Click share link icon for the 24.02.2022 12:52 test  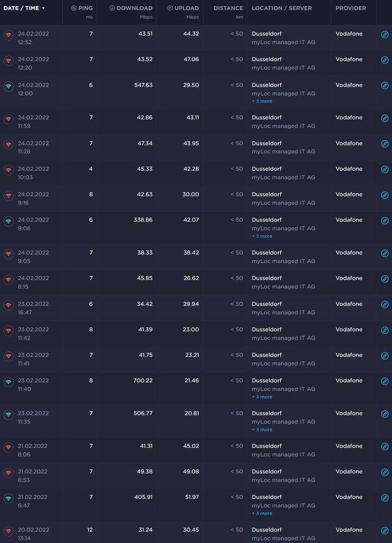[x=385, y=34]
